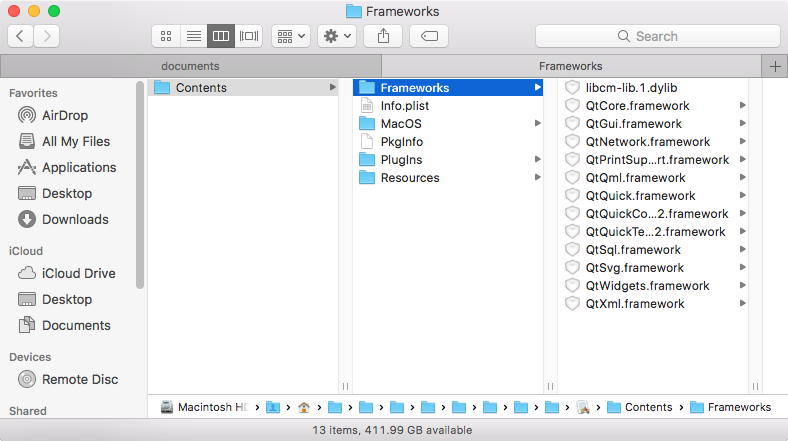
Task: Open the Action gear menu
Action: 337,36
